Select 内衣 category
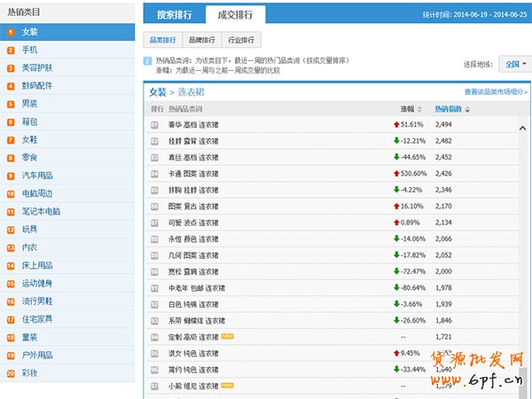Viewport: 532px width, 399px height. [67, 247]
